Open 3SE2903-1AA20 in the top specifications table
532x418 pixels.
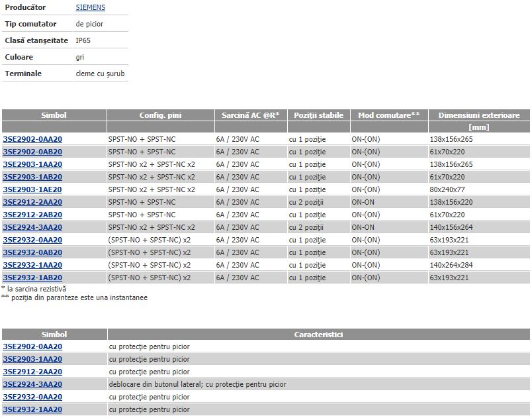32,164
